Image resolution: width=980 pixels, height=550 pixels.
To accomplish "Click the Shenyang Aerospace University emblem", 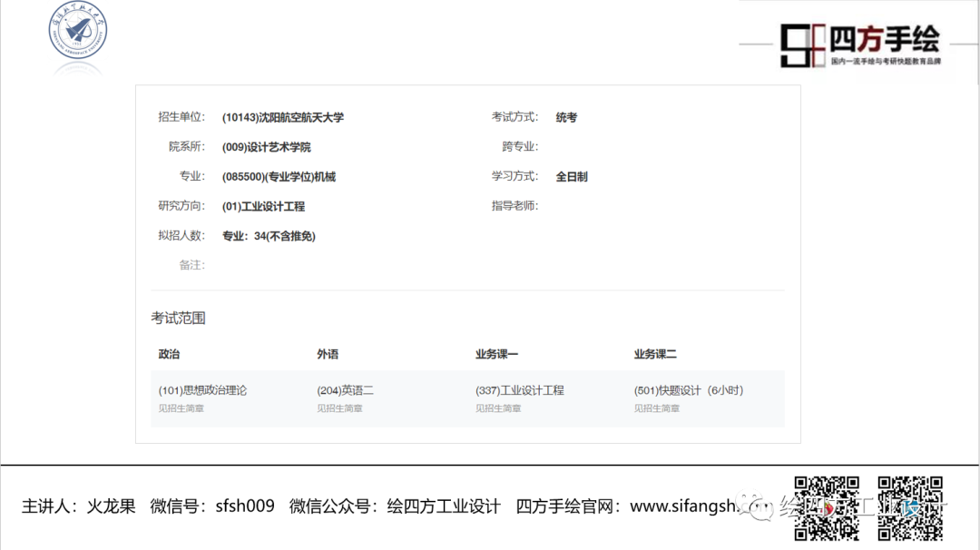I will click(78, 30).
